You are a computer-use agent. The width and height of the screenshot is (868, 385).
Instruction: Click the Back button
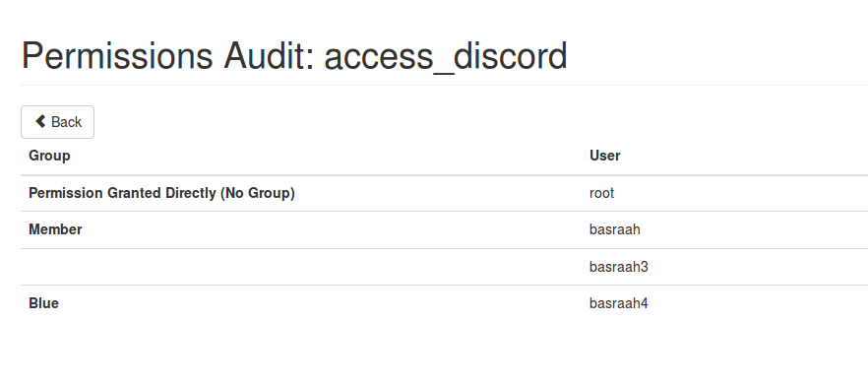(57, 122)
